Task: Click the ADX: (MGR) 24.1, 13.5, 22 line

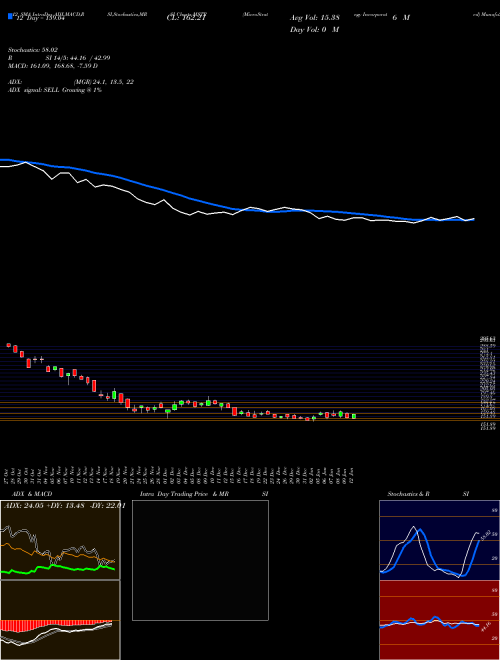Action: [x=71, y=82]
